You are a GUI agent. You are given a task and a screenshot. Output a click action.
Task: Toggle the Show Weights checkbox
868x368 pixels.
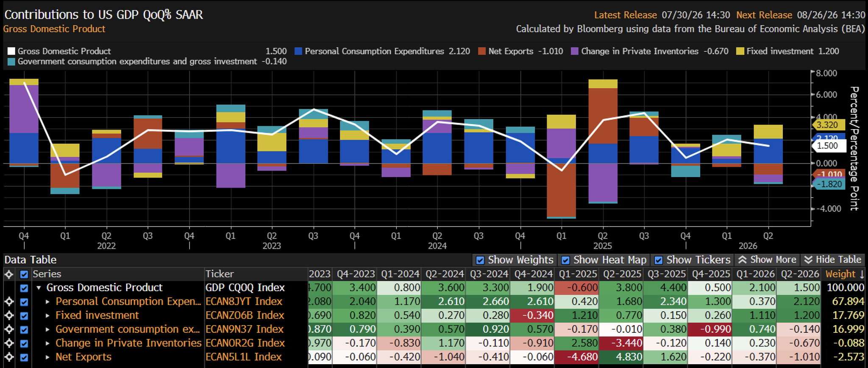[480, 260]
